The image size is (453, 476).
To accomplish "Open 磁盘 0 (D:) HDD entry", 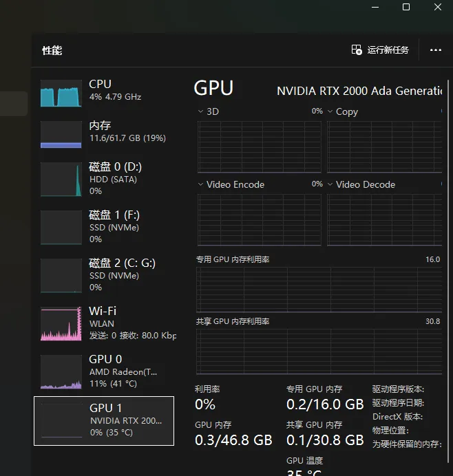I will 104,179.
